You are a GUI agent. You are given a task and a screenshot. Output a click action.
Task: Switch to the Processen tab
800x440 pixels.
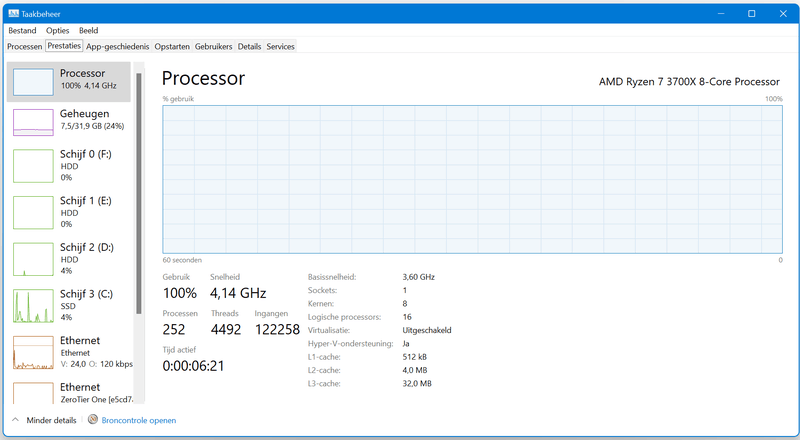tap(24, 46)
